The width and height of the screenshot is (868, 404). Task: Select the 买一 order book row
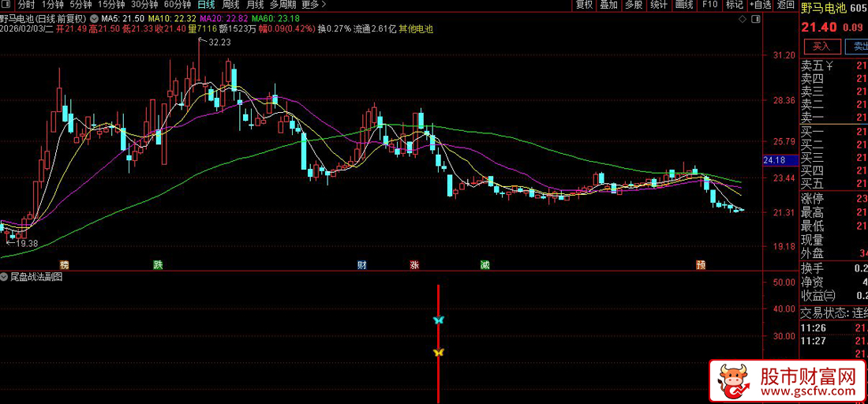(834, 132)
